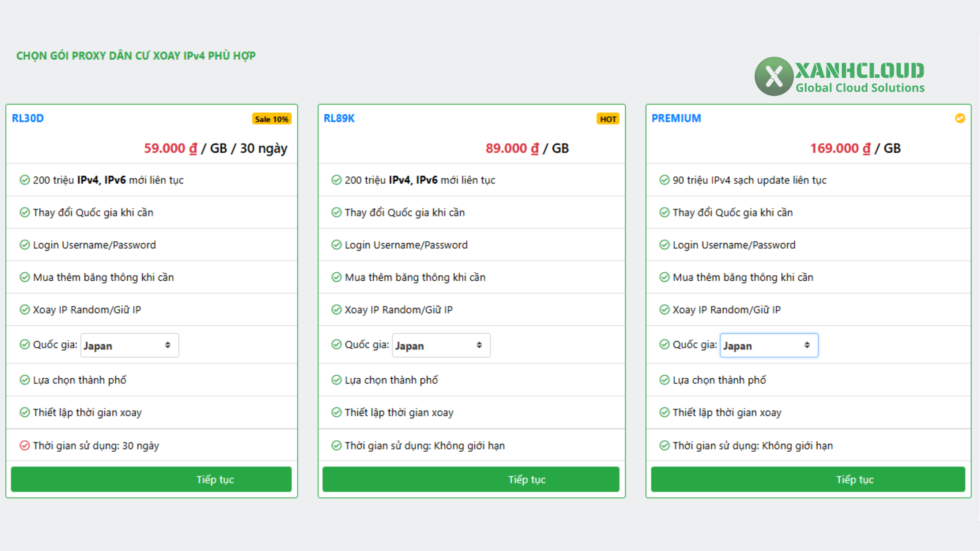Click the Sale 10% badge on RL30D
980x551 pixels.
pos(272,119)
